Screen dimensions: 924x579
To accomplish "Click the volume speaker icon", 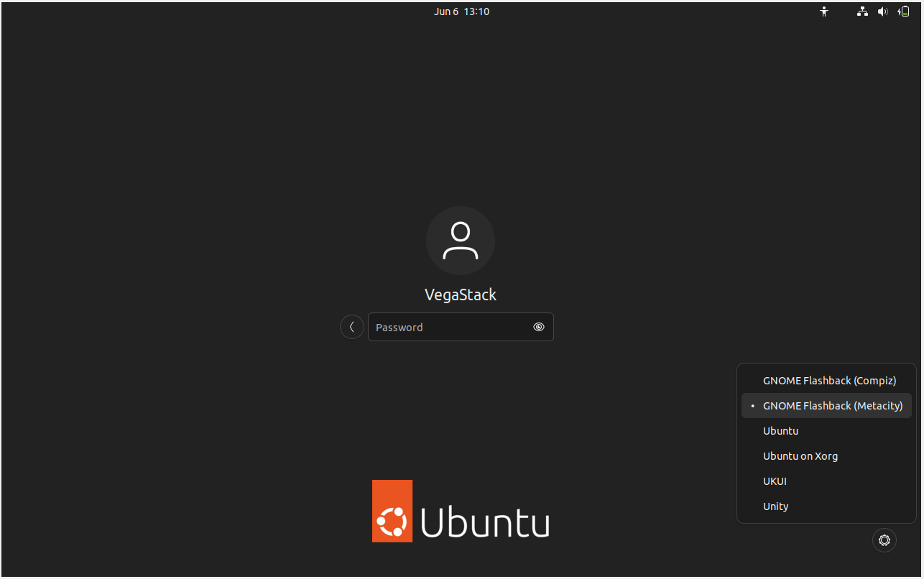I will [x=883, y=11].
